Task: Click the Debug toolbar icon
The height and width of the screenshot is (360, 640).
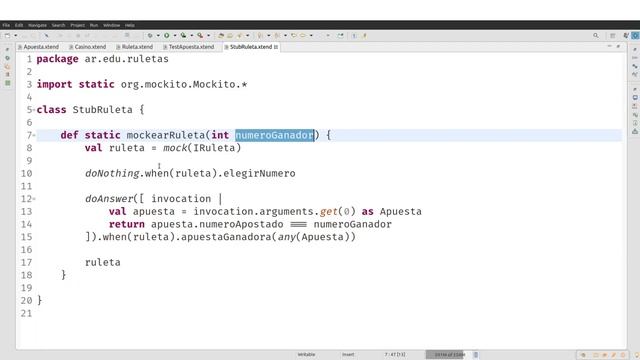Action: tap(150, 36)
